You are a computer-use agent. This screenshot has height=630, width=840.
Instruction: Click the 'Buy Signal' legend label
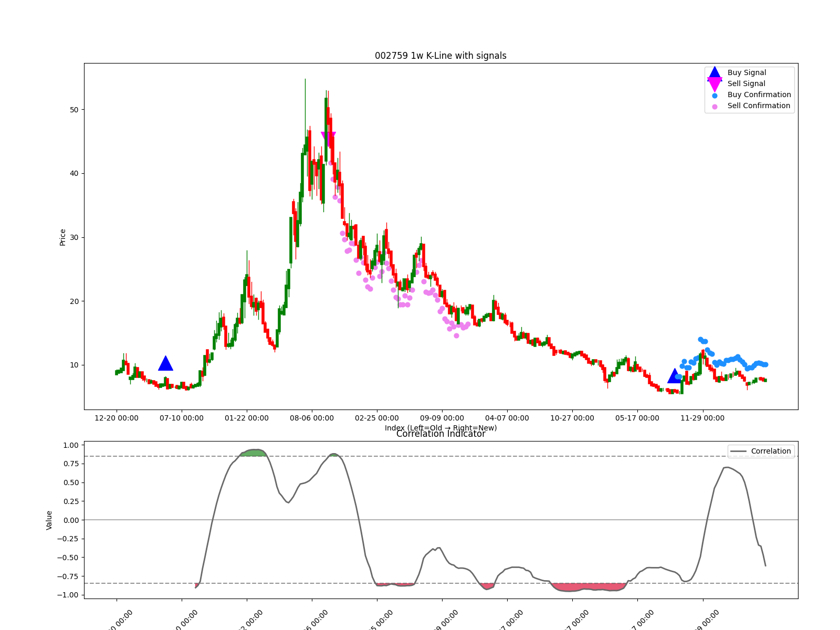747,72
